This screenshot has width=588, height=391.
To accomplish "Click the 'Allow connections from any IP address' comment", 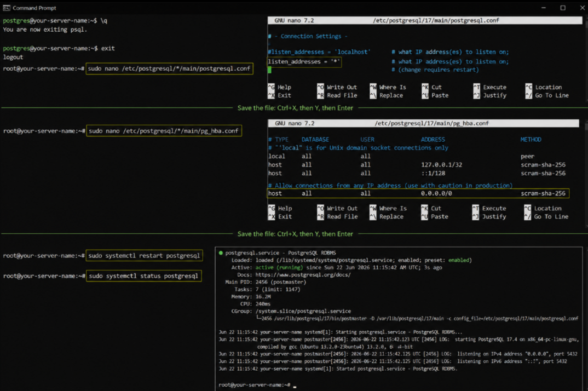I will (390, 185).
